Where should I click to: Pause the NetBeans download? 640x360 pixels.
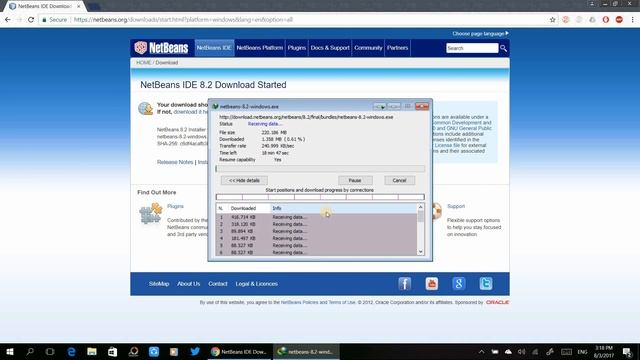tap(355, 180)
